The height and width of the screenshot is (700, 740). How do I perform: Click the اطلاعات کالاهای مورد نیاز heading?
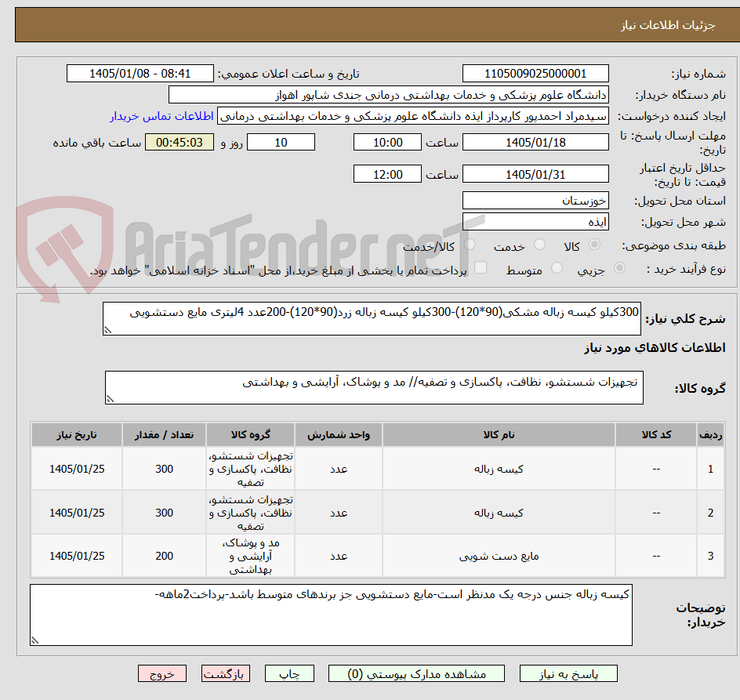655,348
